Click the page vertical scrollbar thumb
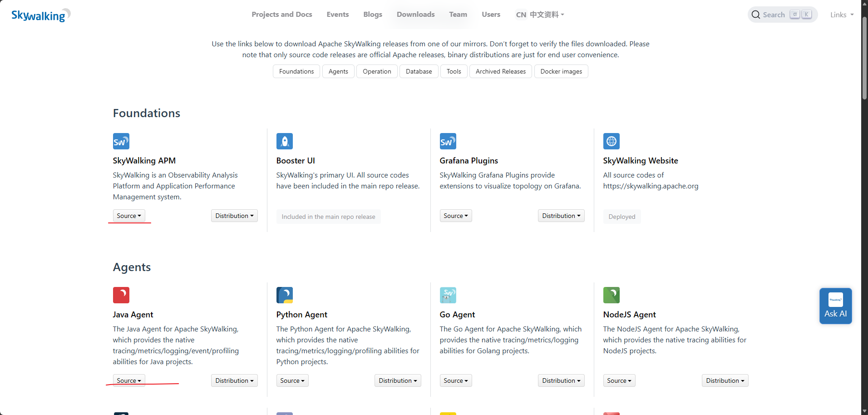The height and width of the screenshot is (415, 868). tap(864, 58)
